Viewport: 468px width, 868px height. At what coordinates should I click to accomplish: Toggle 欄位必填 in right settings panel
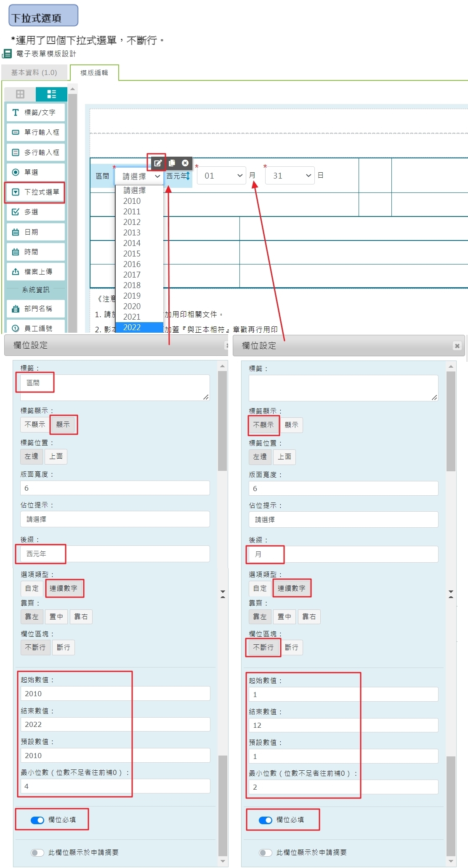[x=266, y=820]
